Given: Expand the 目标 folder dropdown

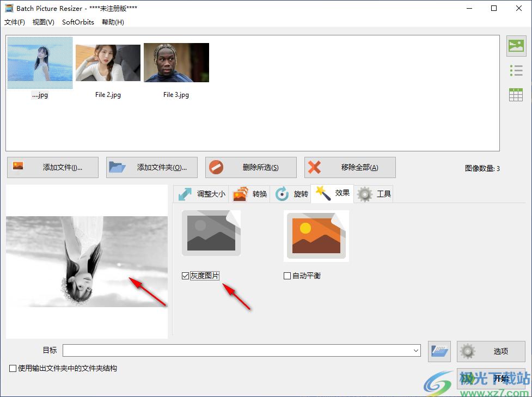Looking at the screenshot, I should coord(416,351).
